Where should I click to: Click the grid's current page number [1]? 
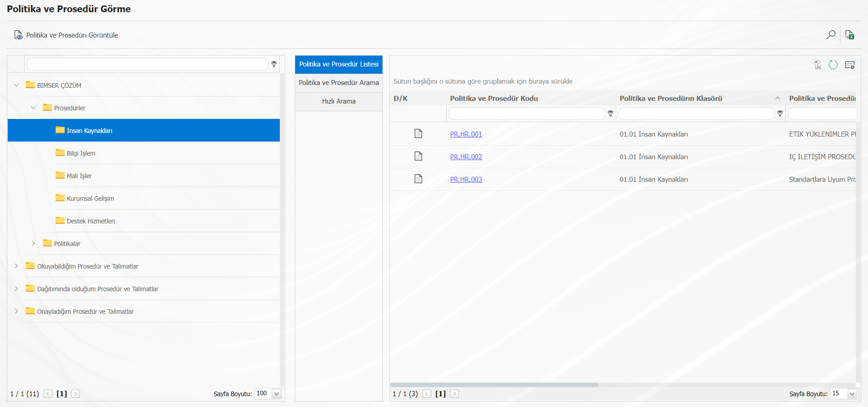pyautogui.click(x=441, y=394)
